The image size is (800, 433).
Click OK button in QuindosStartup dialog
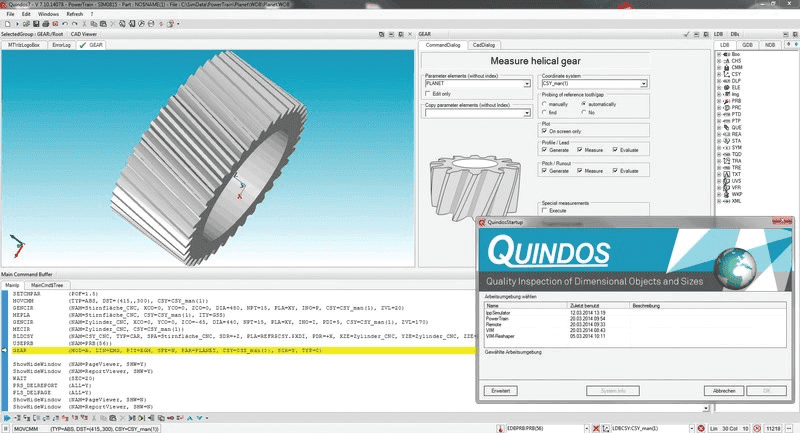pos(766,391)
